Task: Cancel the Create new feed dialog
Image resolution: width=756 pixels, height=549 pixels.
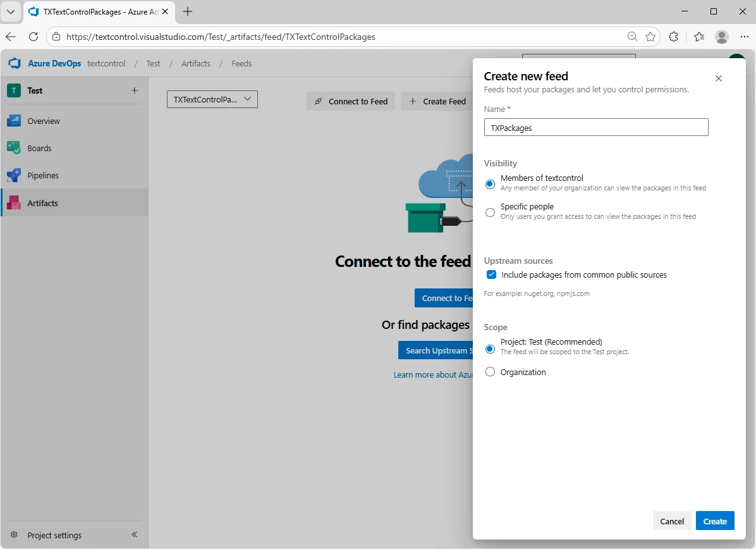Action: point(671,521)
